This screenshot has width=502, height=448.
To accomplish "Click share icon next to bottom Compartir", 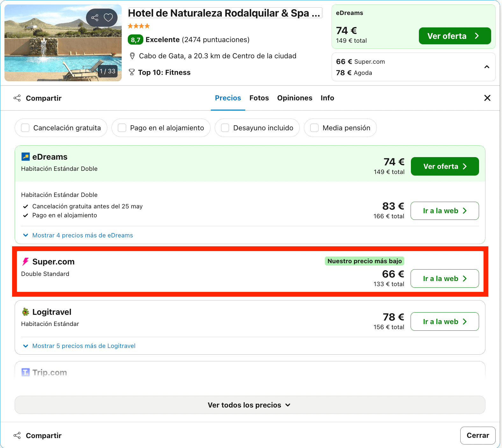I will 17,435.
